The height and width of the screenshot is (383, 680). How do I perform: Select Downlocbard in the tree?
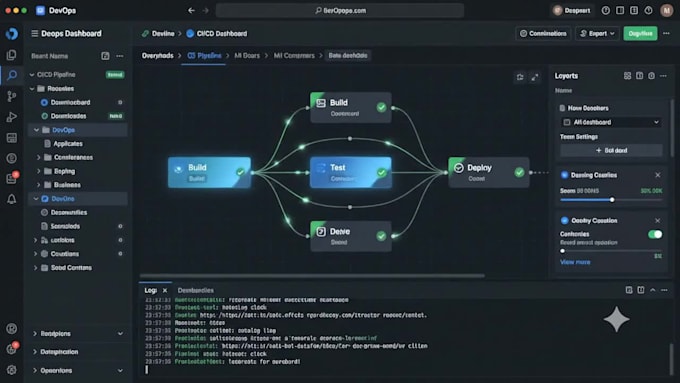pyautogui.click(x=70, y=102)
